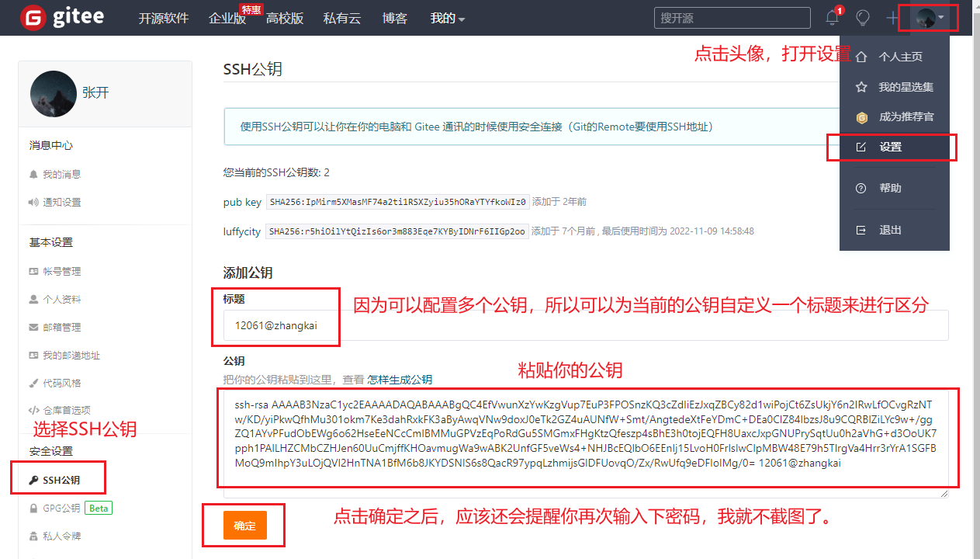980x559 pixels.
Task: Open 高校版 in top navigation
Action: tap(285, 18)
